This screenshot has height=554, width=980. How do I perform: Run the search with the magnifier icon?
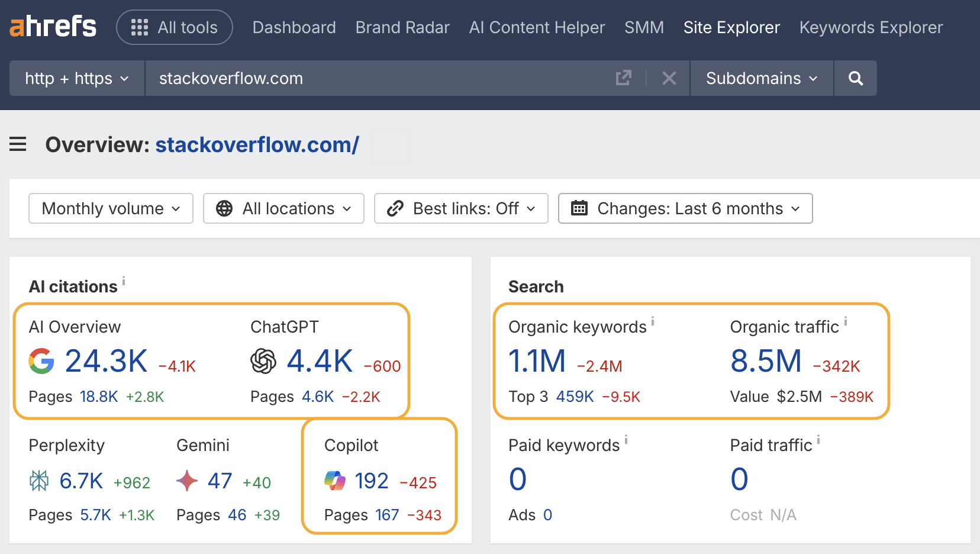[x=855, y=78]
